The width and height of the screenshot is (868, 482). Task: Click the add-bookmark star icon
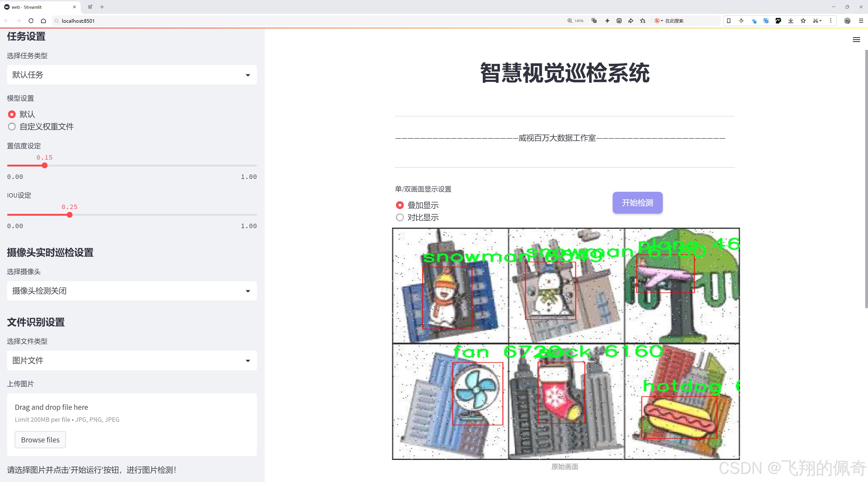click(x=803, y=20)
